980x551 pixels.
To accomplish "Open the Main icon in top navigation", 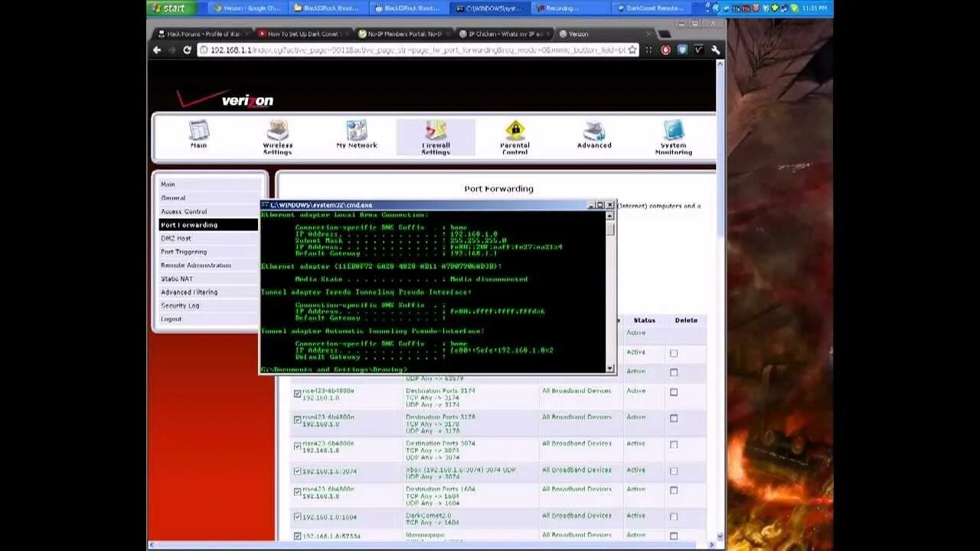I will pyautogui.click(x=198, y=135).
